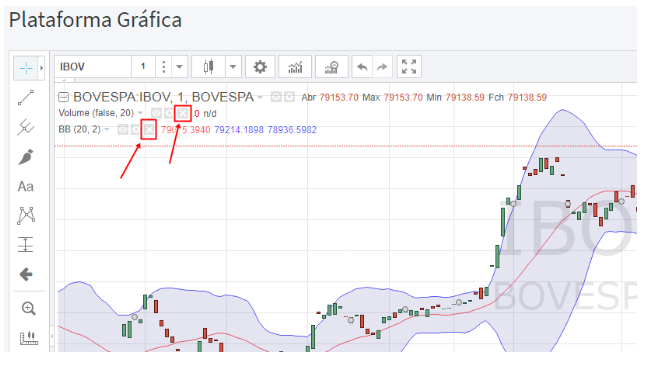This screenshot has width=645, height=366.
Task: Select the crosshair cursor tool
Action: click(26, 68)
